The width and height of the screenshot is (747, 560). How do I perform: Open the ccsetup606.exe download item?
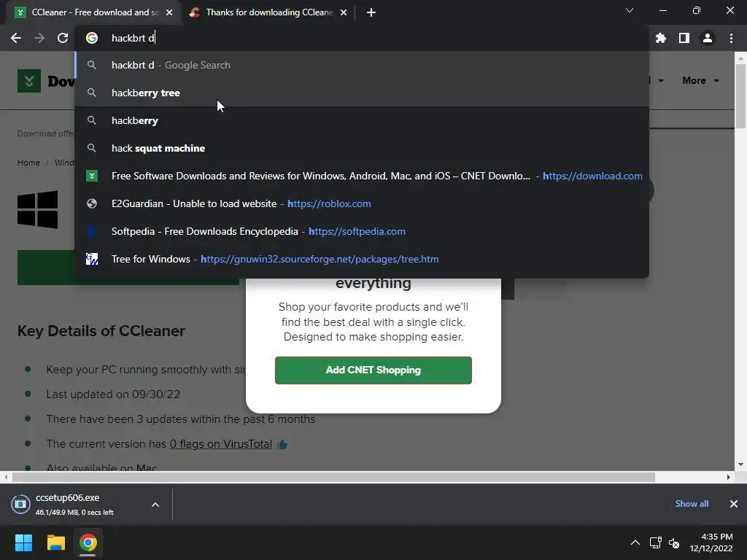pyautogui.click(x=76, y=505)
